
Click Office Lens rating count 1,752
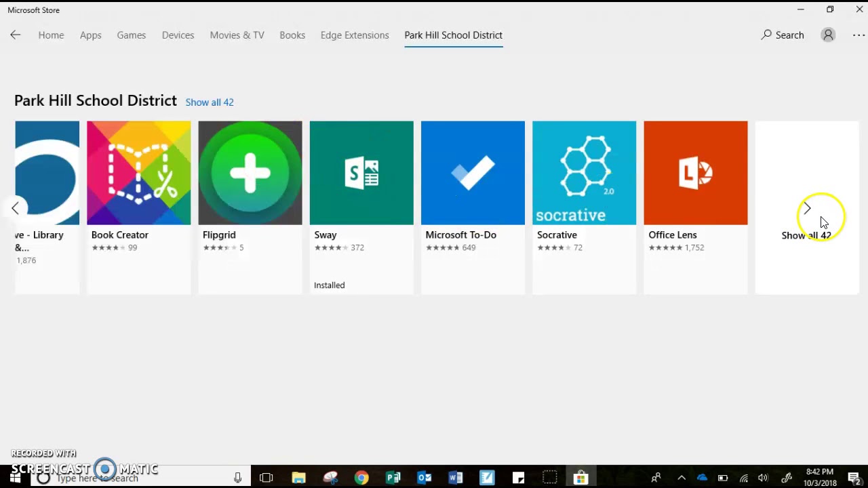pos(694,248)
